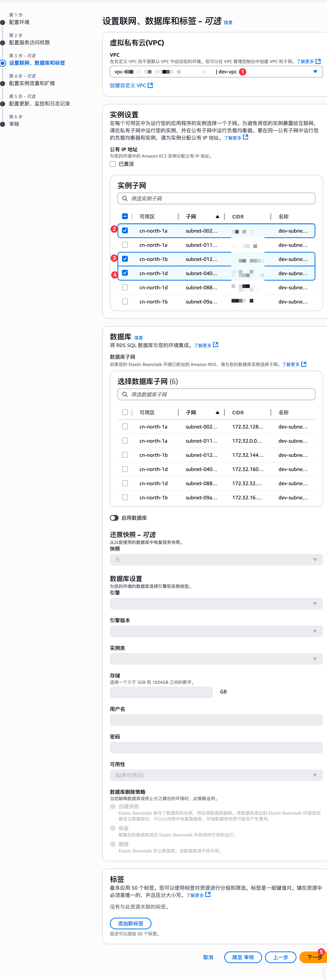Open the VPC selection dropdown
Screen dimensions: 327x980
coord(216,72)
